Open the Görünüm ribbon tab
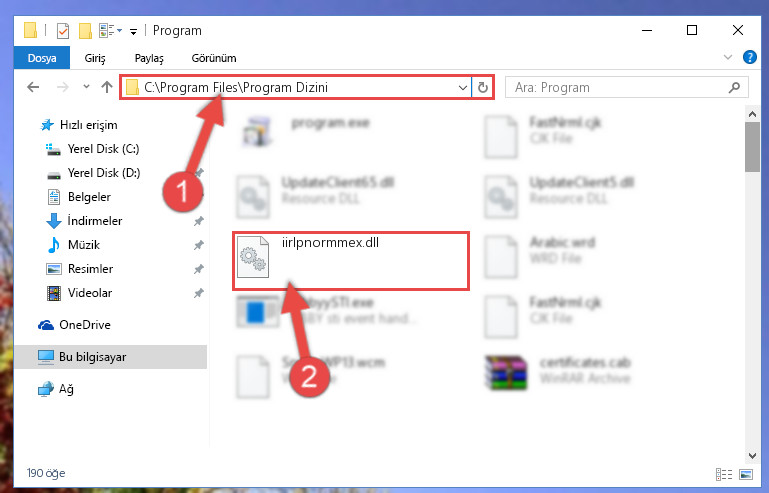The image size is (769, 493). (214, 58)
